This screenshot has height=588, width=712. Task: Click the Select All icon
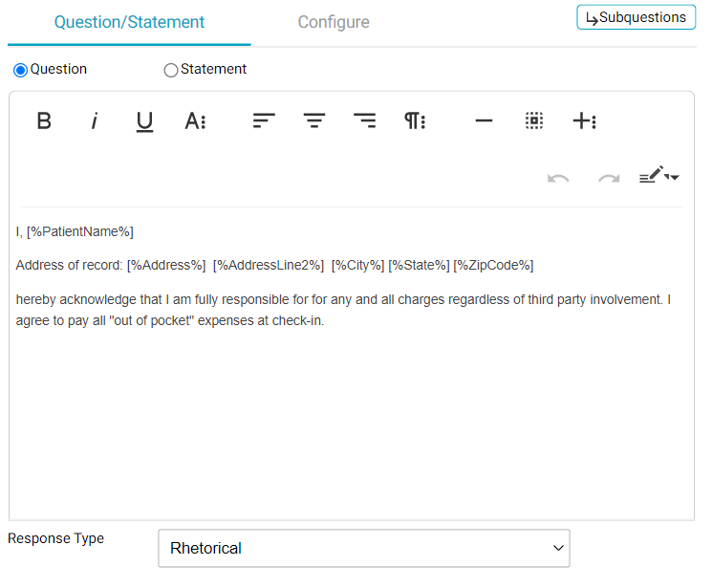534,121
